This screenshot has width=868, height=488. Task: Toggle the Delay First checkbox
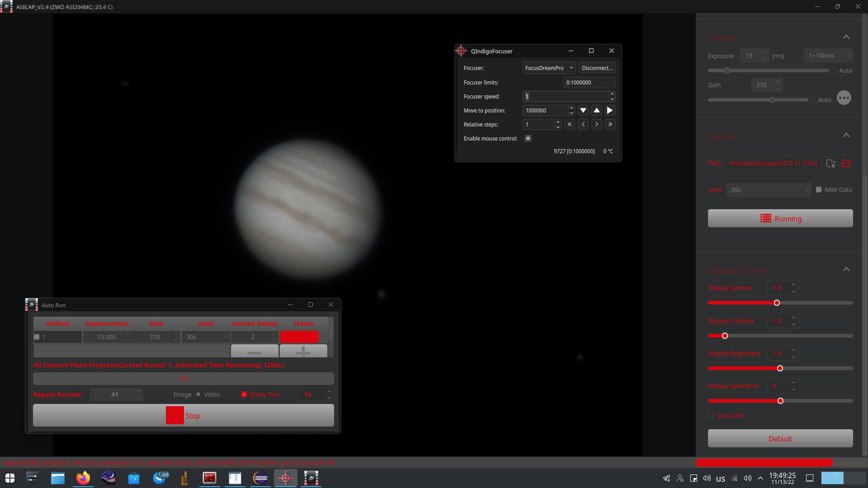coord(244,394)
